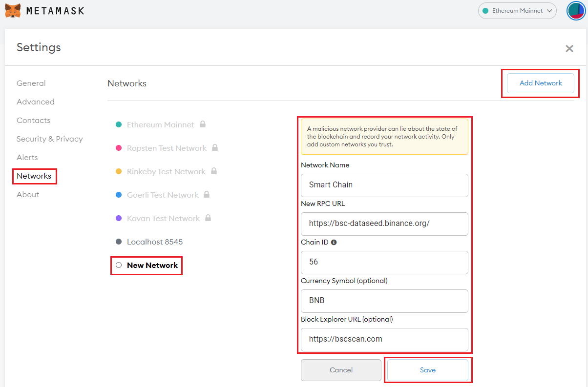Save the new network
This screenshot has height=387, width=588.
pos(428,370)
